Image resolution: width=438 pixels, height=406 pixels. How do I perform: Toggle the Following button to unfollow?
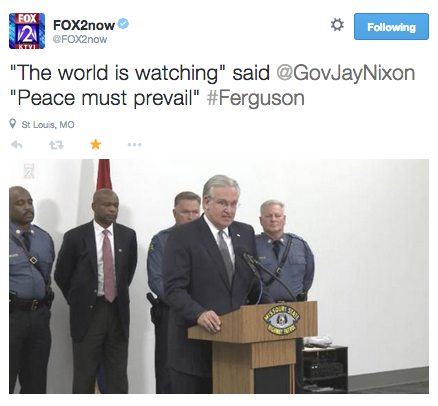391,27
